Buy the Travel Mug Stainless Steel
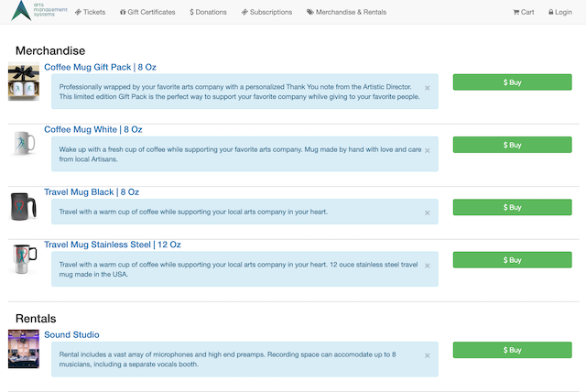This screenshot has height=392, width=586. (513, 260)
